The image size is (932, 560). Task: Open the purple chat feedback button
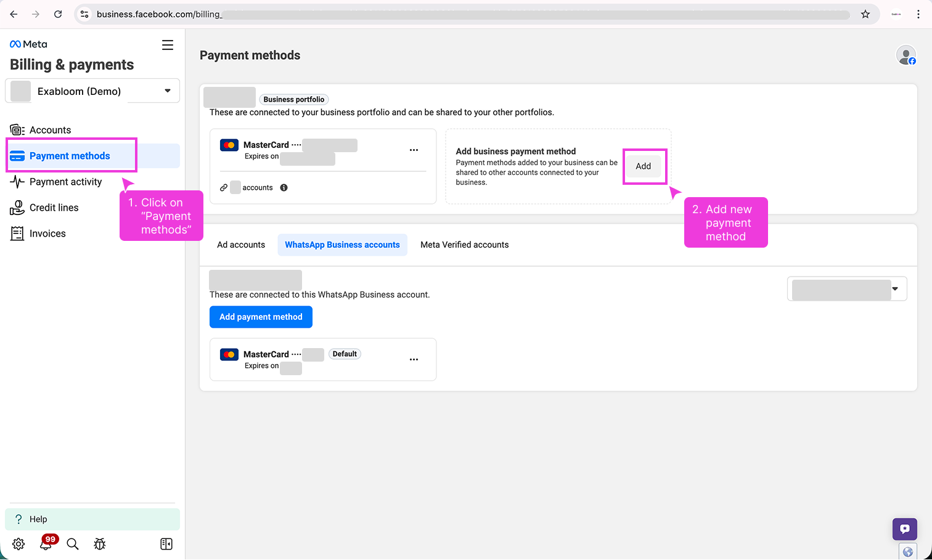[x=905, y=529]
